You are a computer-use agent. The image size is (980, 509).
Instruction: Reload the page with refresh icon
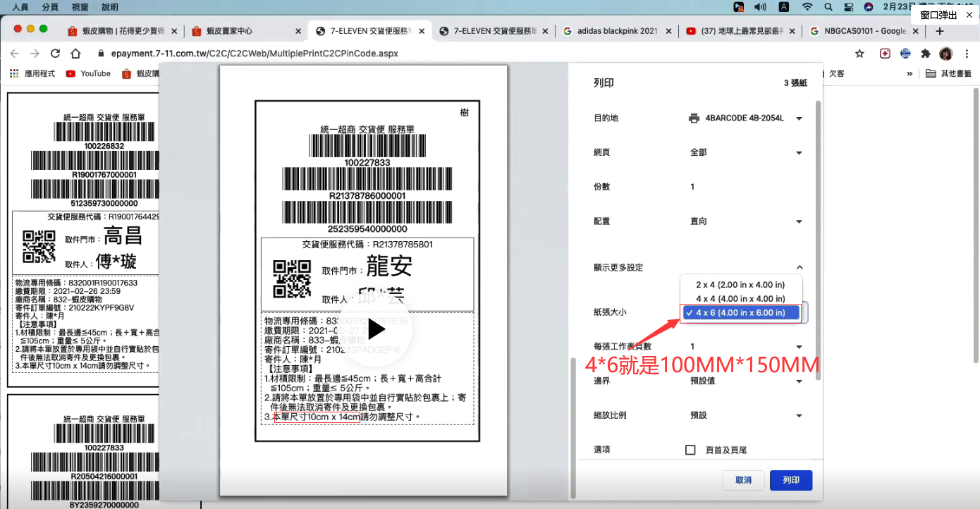56,54
